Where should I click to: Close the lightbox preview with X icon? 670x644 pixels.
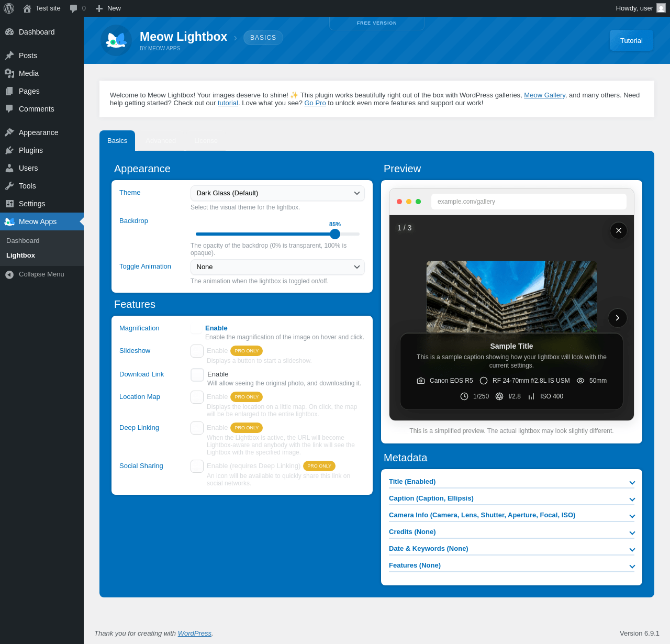tap(618, 230)
